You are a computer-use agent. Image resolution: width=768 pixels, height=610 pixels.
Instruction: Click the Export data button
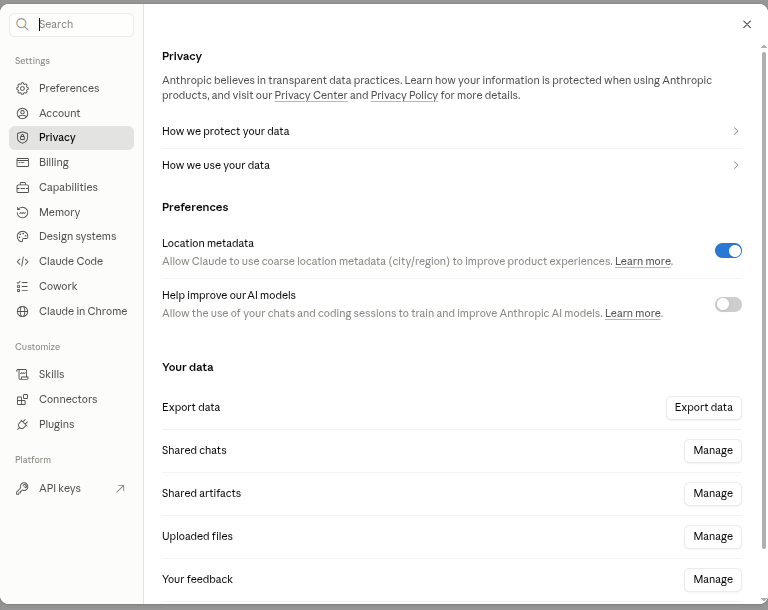tap(704, 408)
